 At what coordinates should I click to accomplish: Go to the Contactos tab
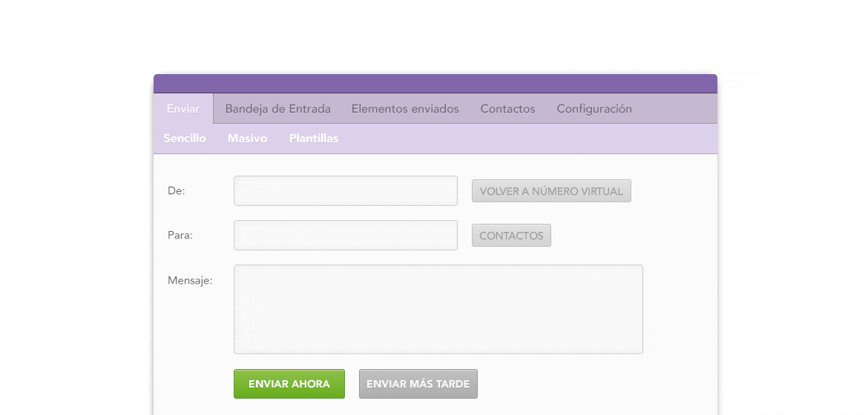tap(507, 109)
